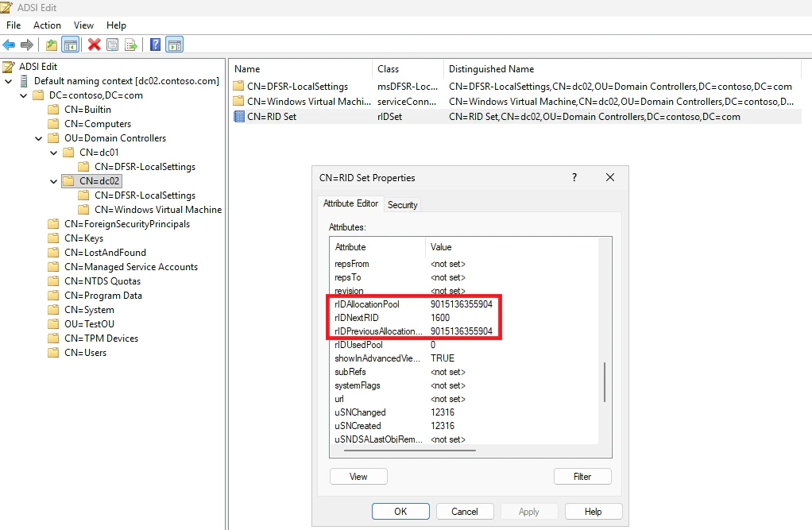Click the Filter button
Image resolution: width=812 pixels, height=530 pixels.
582,477
